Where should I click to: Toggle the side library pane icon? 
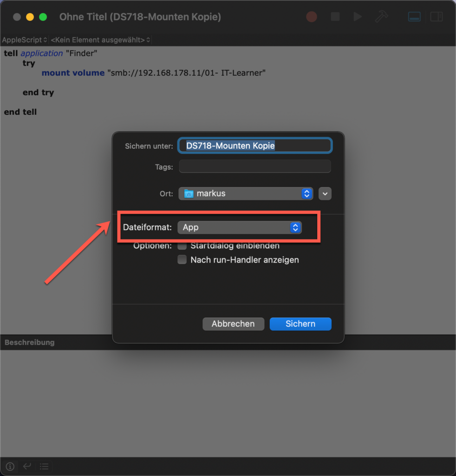[436, 17]
